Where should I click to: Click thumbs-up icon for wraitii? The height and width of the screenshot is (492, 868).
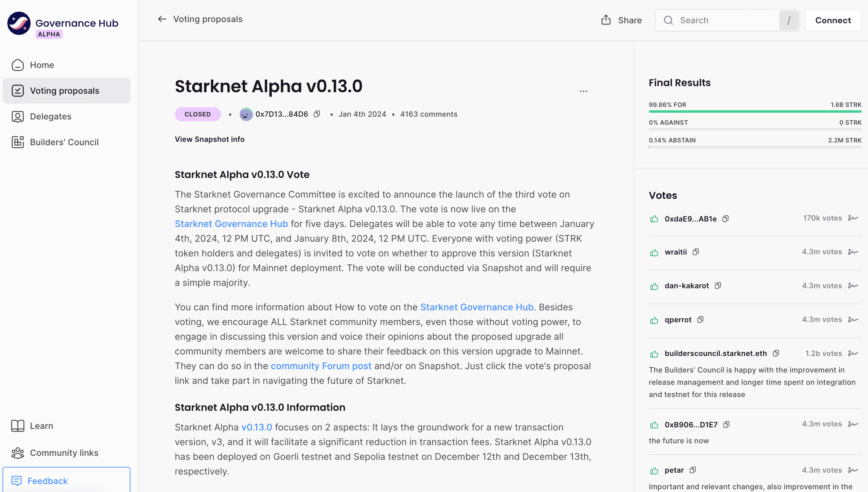pyautogui.click(x=654, y=252)
